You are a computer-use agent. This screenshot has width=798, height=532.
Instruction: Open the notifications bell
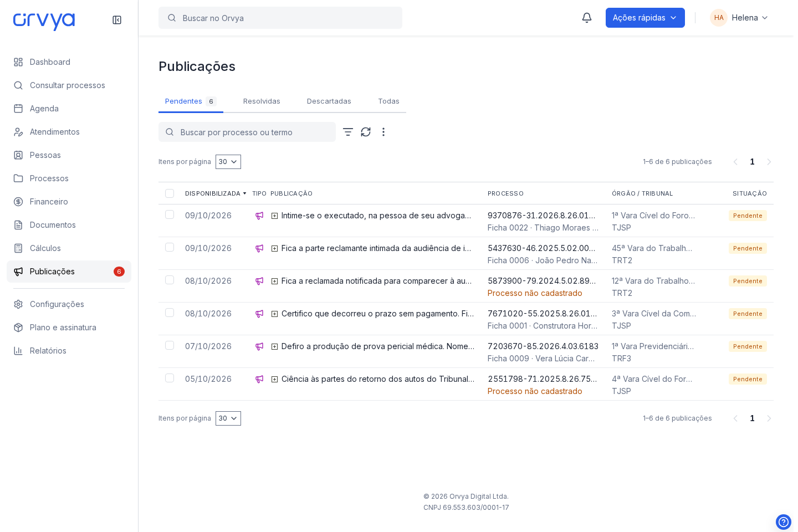587,18
